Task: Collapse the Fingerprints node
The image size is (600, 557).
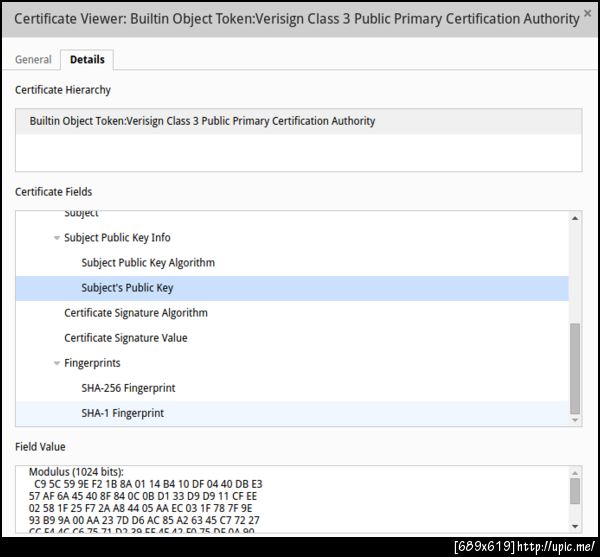Action: coord(57,363)
